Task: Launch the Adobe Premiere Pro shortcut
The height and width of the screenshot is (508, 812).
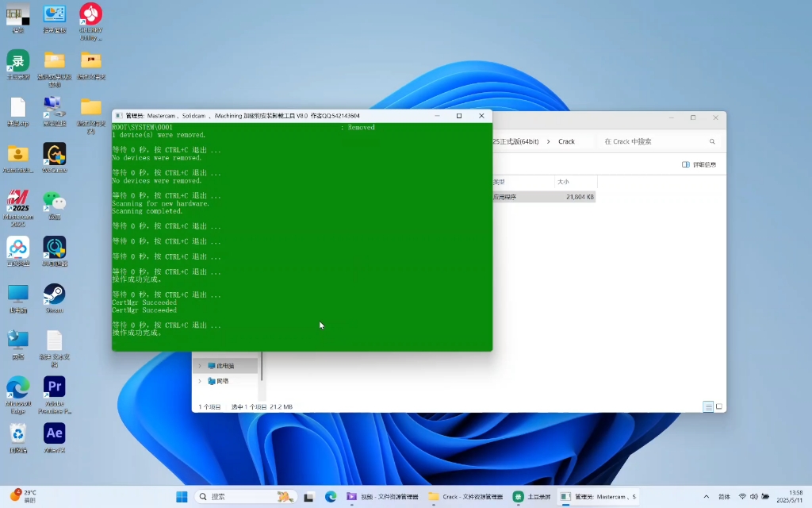Action: [55, 395]
